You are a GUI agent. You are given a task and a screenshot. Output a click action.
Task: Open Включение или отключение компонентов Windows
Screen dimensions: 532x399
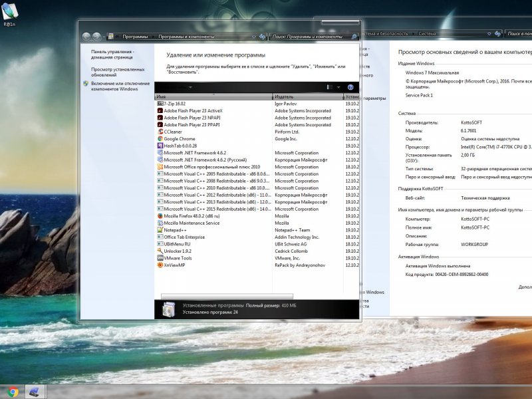coord(120,86)
